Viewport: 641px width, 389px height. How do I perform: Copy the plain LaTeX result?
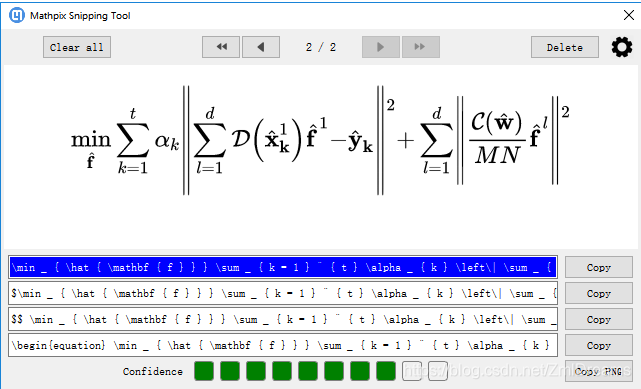coord(599,268)
